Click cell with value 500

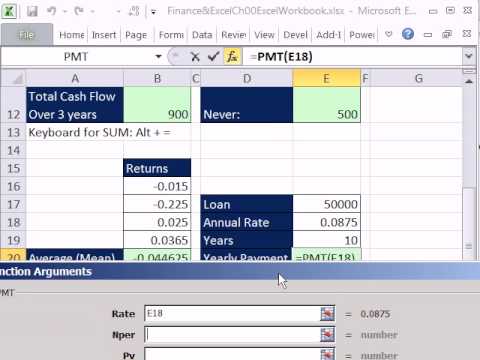click(x=327, y=105)
